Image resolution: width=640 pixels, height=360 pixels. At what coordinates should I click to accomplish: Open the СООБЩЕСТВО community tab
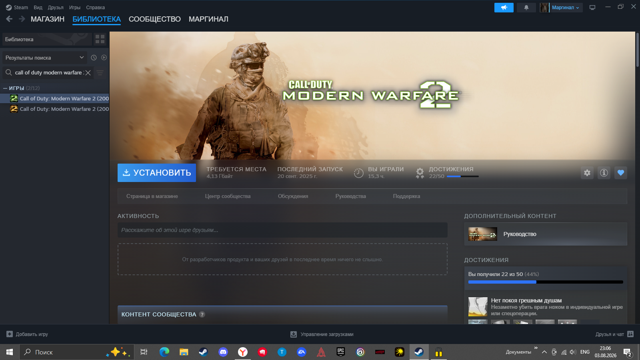tap(154, 19)
